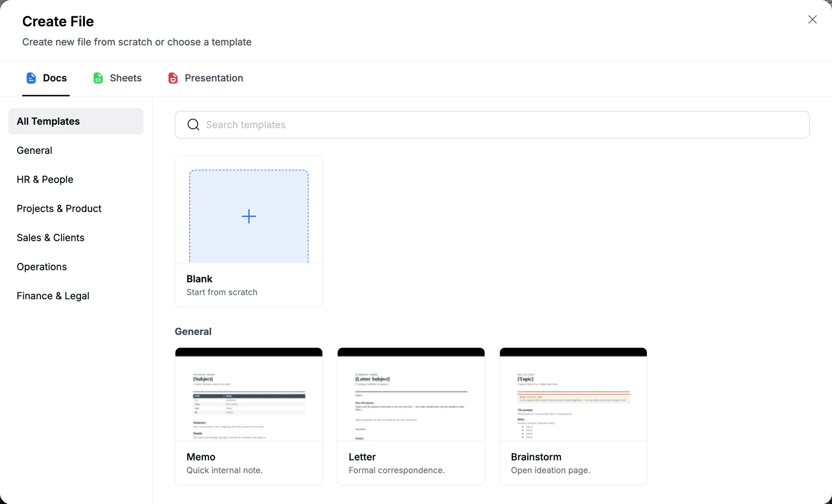The image size is (832, 504).
Task: Open Finance & Legal category
Action: click(x=76, y=296)
